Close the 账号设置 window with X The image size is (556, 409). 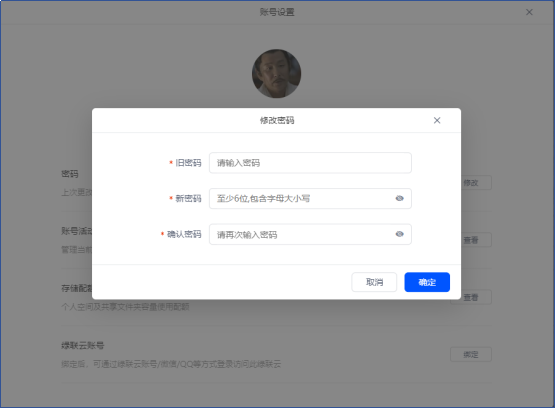(529, 12)
